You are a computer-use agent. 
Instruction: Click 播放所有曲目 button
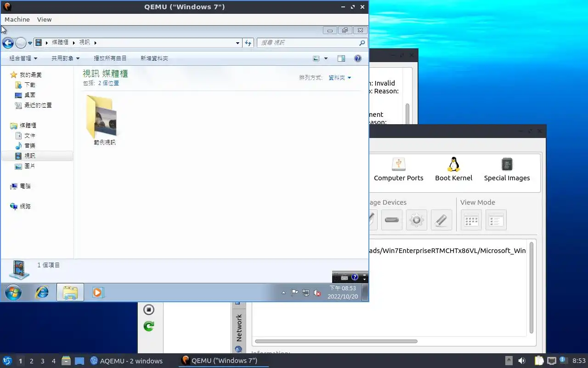coord(110,58)
